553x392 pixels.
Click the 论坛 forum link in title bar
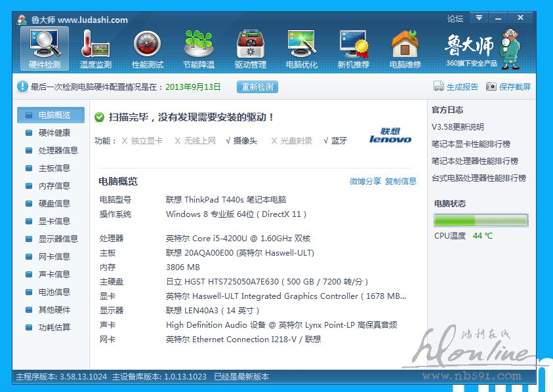[455, 19]
